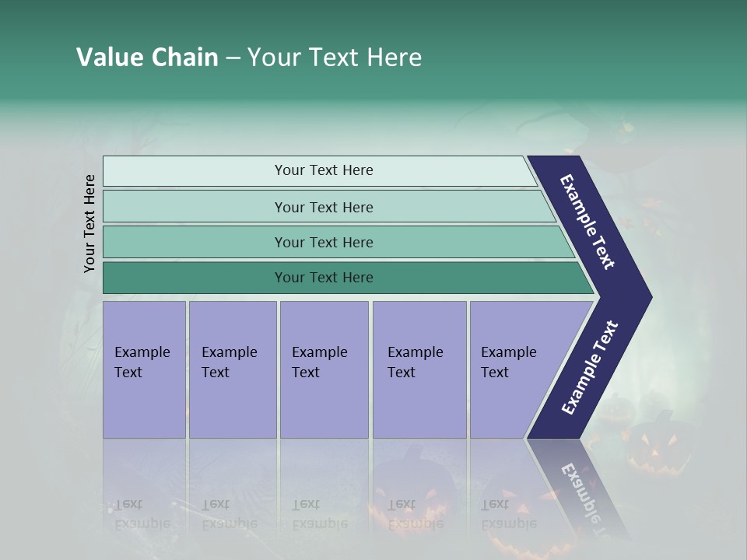Select the second purple "Example Text" box
The width and height of the screenshot is (747, 560).
tap(232, 369)
